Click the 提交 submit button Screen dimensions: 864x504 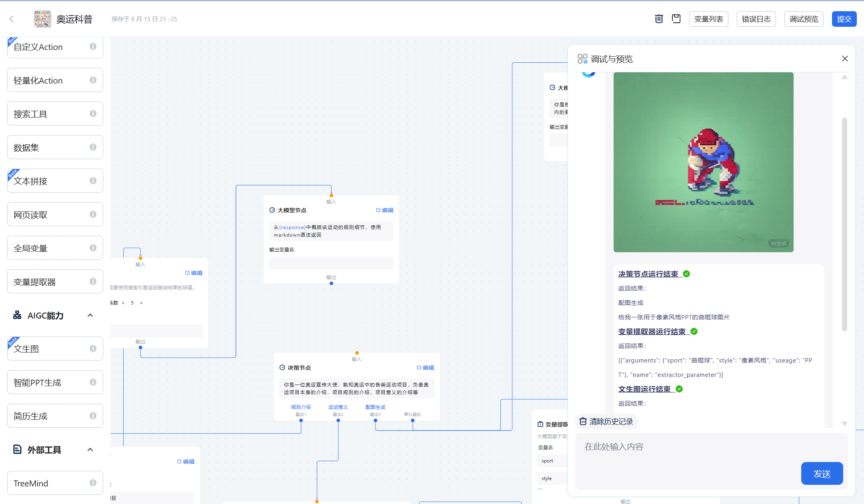click(844, 19)
